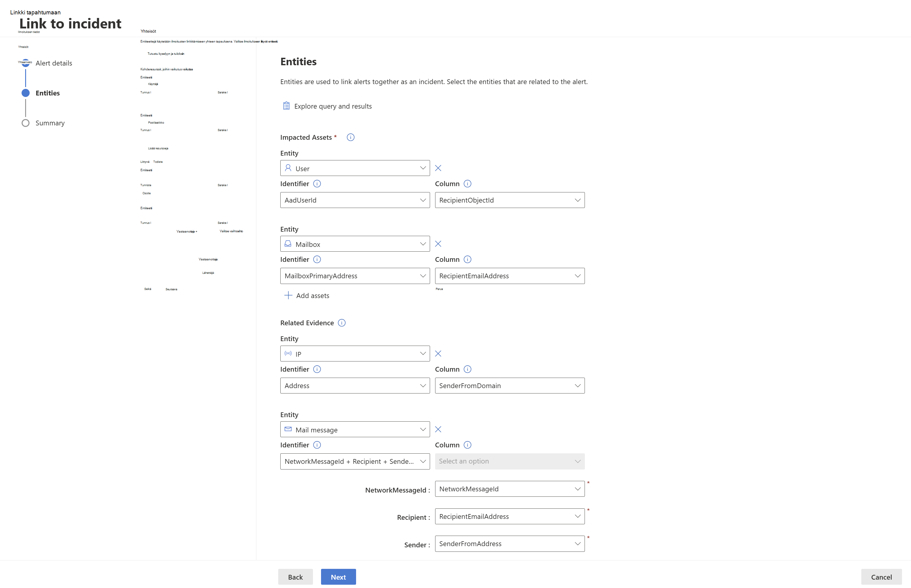The width and height of the screenshot is (911, 588).
Task: Click plus icon next to Add assets
Action: 288,296
